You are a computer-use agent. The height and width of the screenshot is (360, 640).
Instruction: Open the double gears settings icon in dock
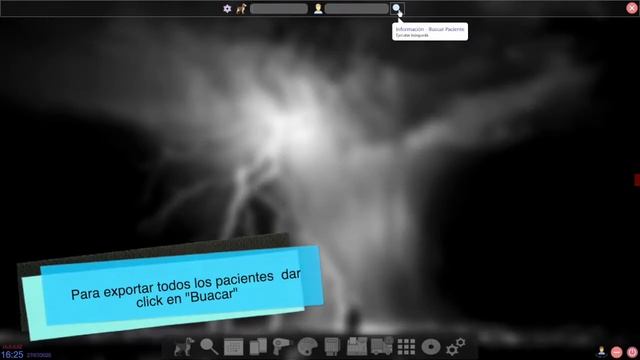(456, 347)
